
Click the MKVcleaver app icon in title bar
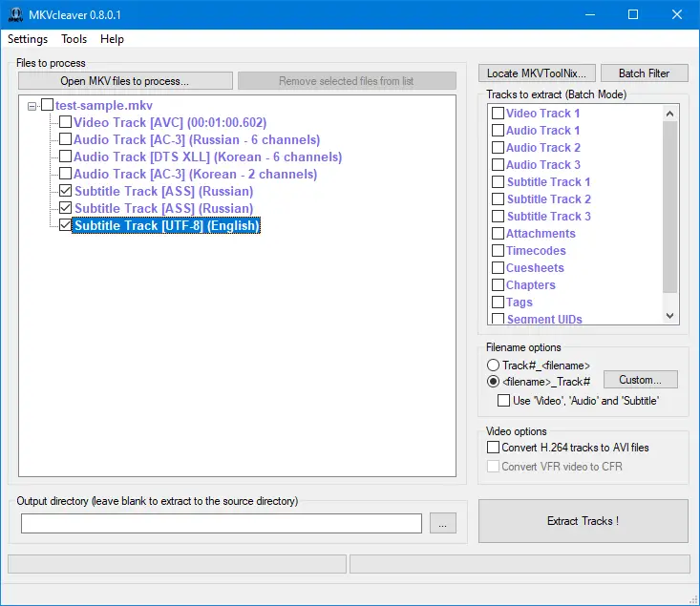pyautogui.click(x=15, y=14)
